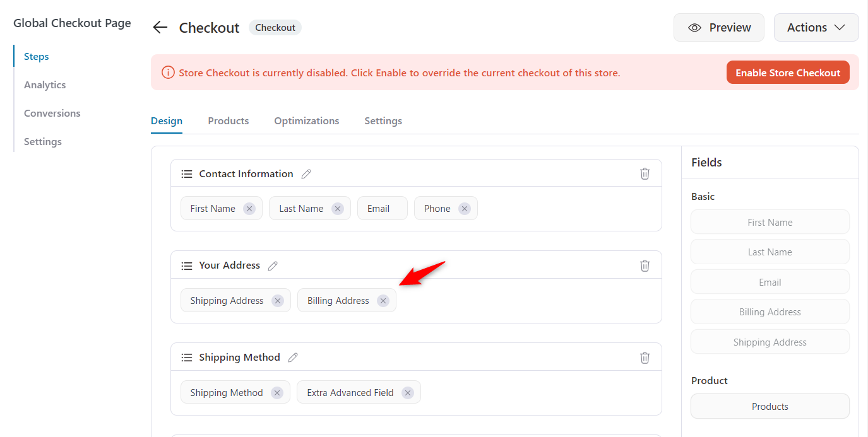Remove the Phone field chip
Viewport: 868px width, 437px height.
[465, 209]
